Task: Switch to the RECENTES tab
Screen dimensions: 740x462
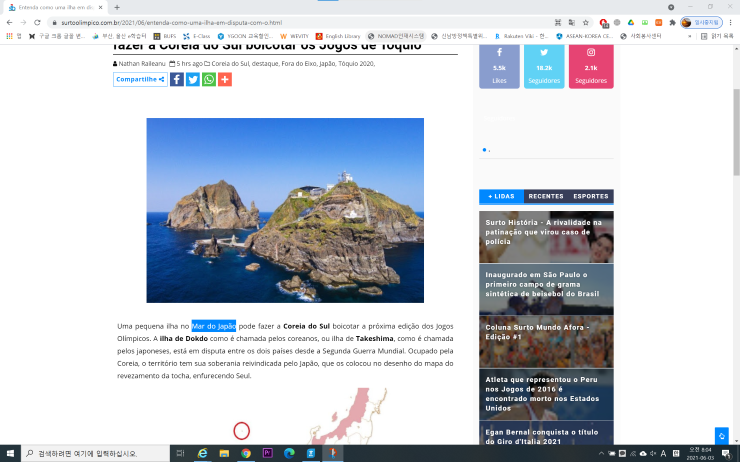Action: [546, 196]
